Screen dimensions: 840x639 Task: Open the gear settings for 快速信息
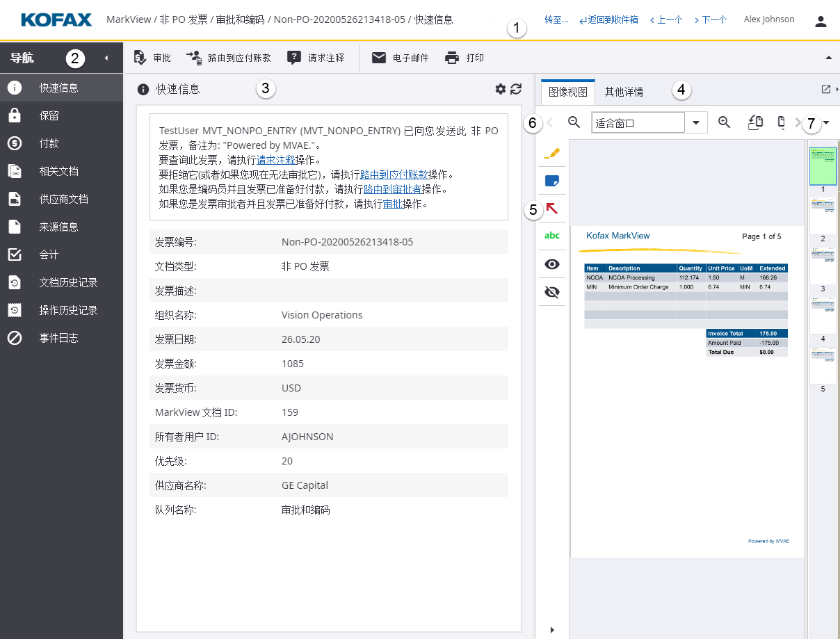point(500,89)
